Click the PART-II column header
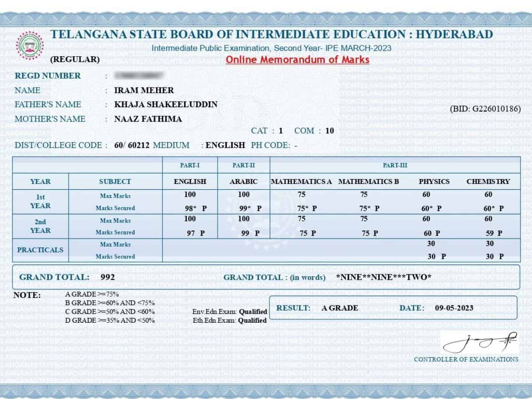This screenshot has height=399, width=532. pos(243,165)
